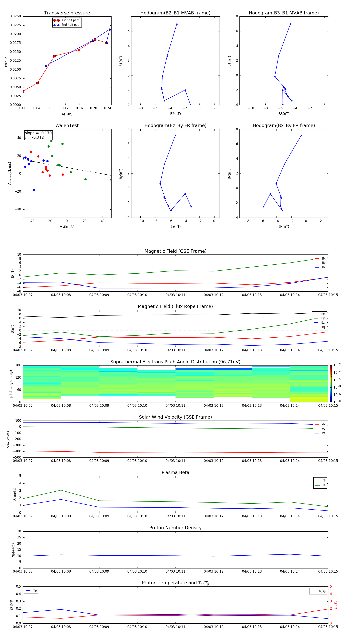Click the 'Np(#/cc)' y-axis label
Screen dimensions: 351x644
13,550
